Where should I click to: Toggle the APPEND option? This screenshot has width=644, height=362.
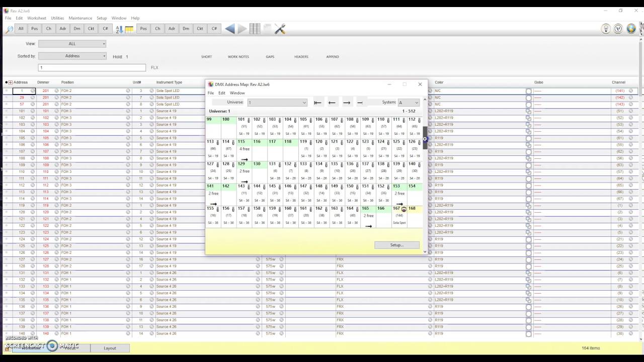point(333,57)
